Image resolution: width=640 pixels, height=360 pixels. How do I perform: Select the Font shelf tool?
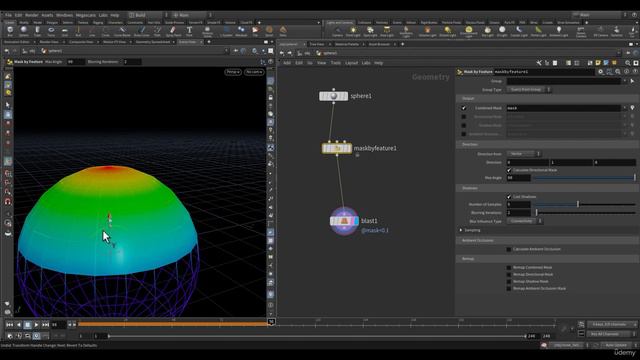pyautogui.click(x=189, y=31)
